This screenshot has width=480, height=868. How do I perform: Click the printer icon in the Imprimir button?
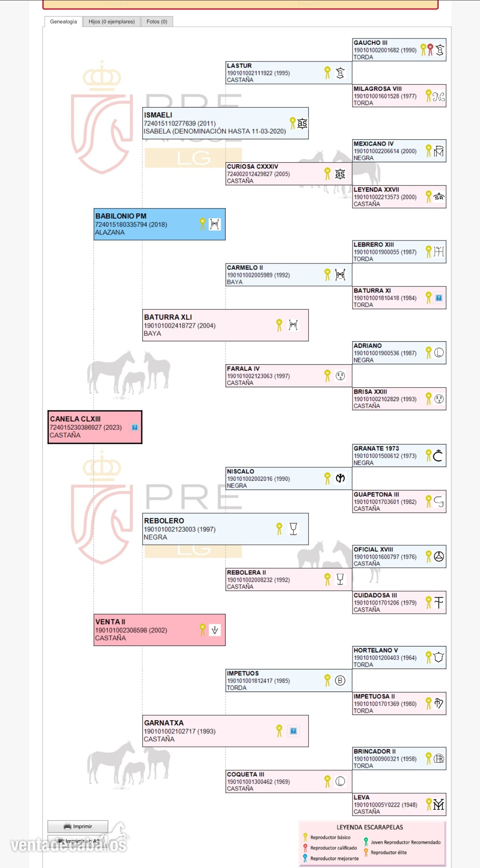[67, 826]
